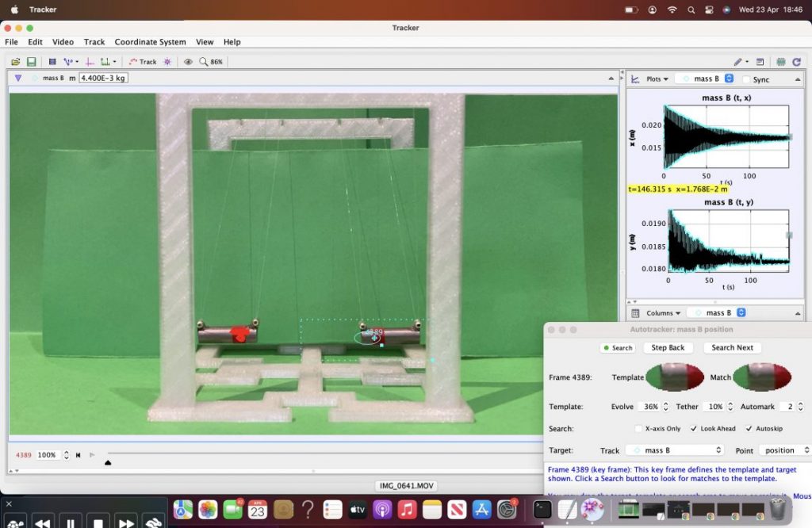Click the video playback slider marker
Viewport: 812px width, 528px height.
pyautogui.click(x=108, y=462)
